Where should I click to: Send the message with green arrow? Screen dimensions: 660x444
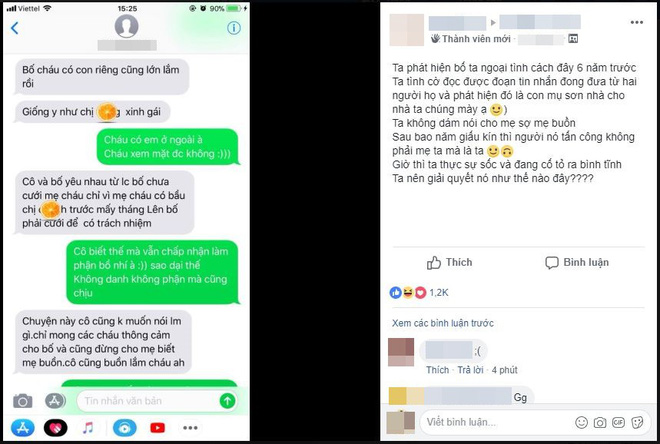pos(227,401)
